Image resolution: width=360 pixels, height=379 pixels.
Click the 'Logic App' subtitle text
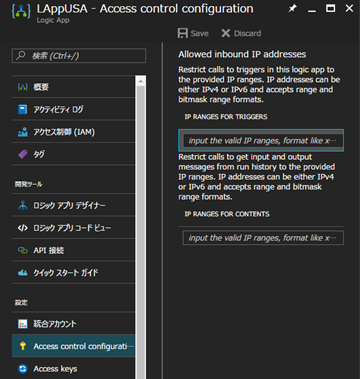(x=53, y=20)
